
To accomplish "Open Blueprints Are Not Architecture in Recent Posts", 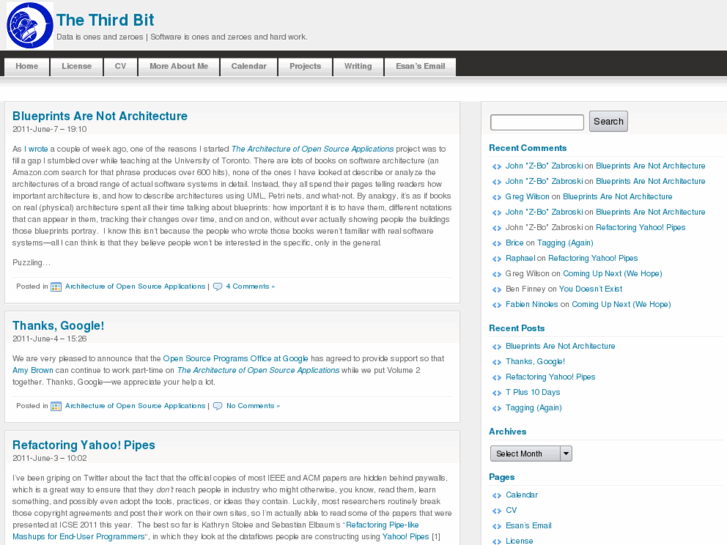I will click(560, 346).
